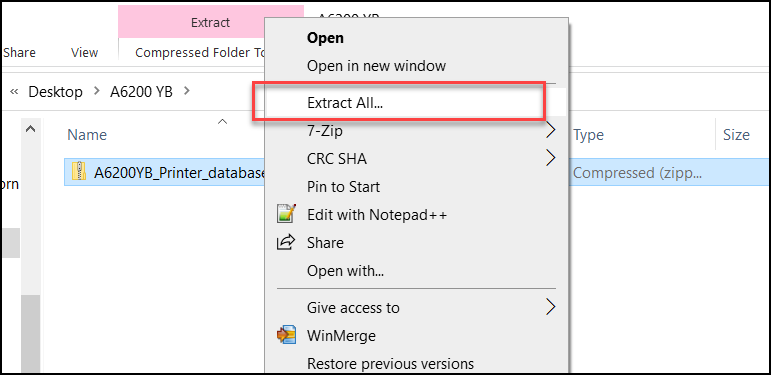Screen dimensions: 771x375
Task: Open the chevron dropdown after A6200 YB
Action: (x=186, y=91)
